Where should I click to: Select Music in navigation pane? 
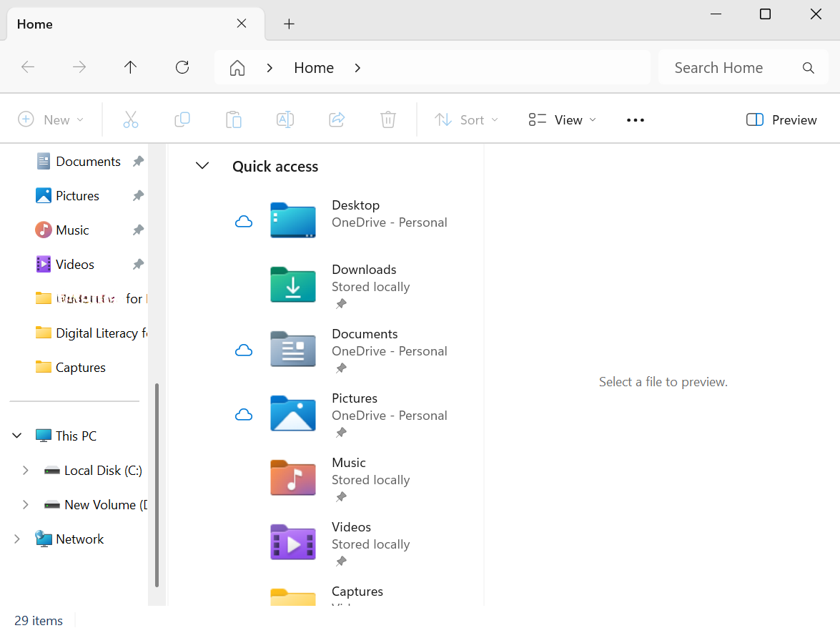point(72,230)
